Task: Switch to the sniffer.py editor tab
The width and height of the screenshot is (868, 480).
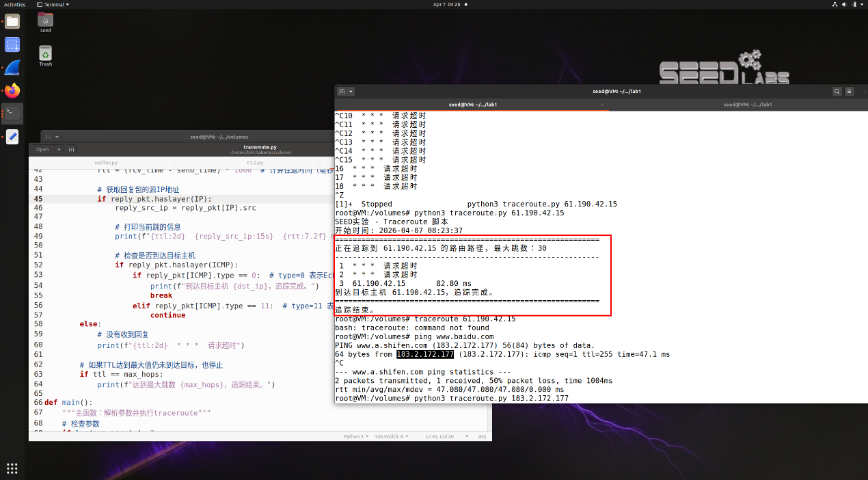Action: [x=106, y=163]
